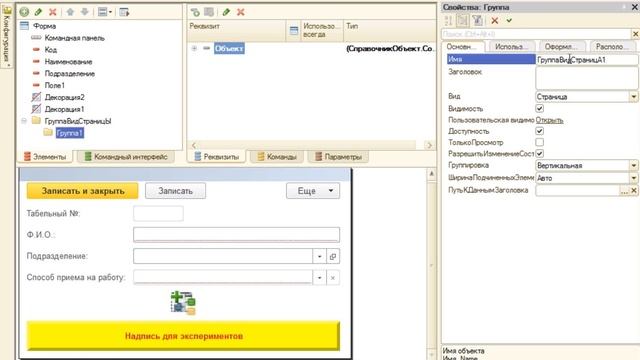Open the Конфигурация side panel tab
This screenshot has height=360, width=640.
click(7, 36)
